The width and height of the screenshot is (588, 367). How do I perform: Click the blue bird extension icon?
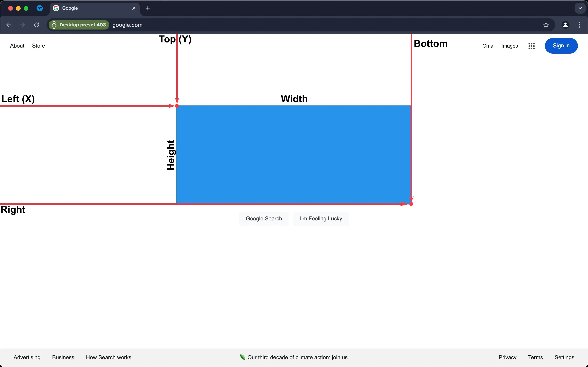40,8
